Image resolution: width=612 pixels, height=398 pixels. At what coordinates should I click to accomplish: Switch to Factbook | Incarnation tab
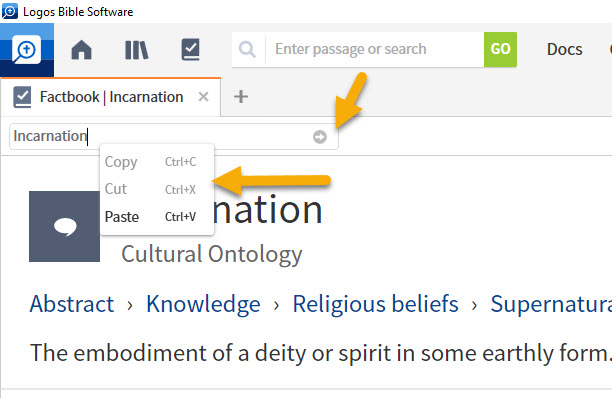coord(111,97)
